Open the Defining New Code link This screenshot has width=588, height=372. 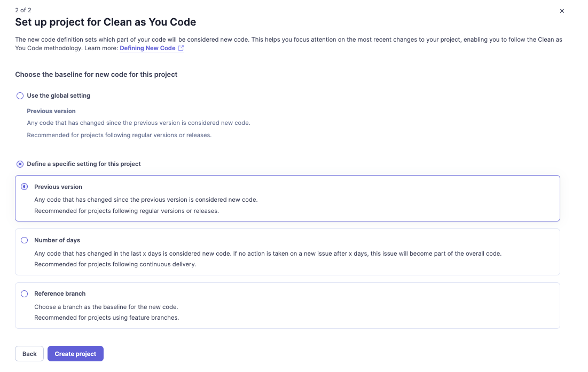[x=147, y=48]
